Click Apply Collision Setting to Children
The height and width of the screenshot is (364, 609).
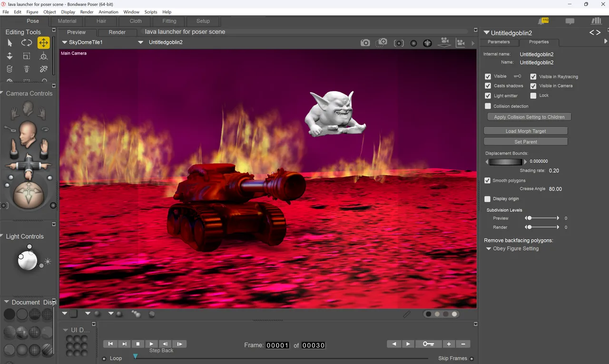coord(529,117)
